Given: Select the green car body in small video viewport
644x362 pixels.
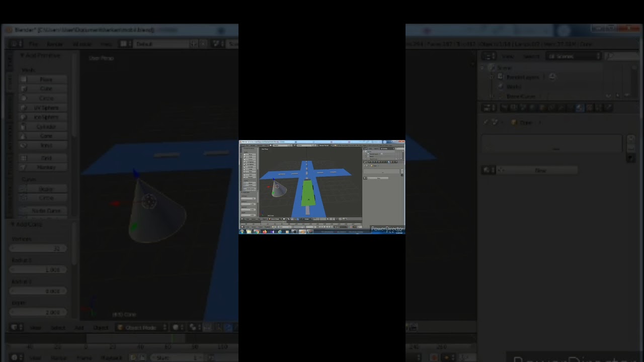Looking at the screenshot, I should click(x=308, y=193).
